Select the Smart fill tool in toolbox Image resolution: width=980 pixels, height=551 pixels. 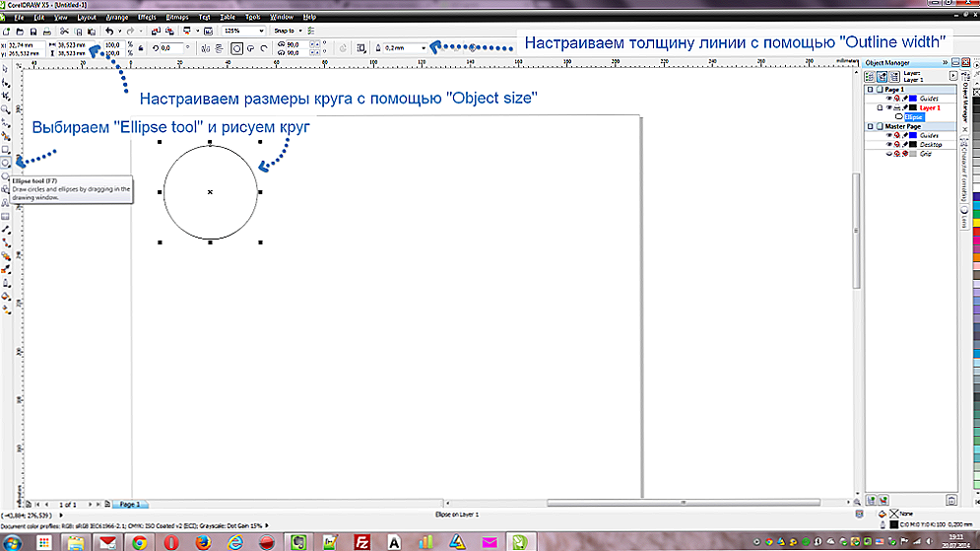[6, 136]
